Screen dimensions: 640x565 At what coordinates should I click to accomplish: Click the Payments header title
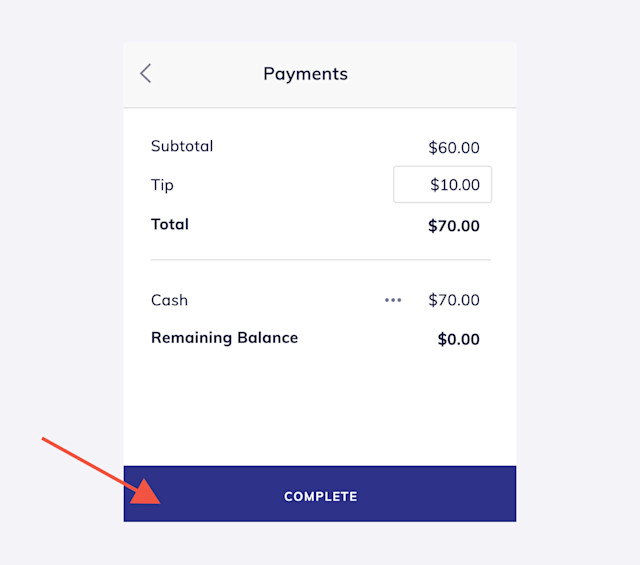pyautogui.click(x=305, y=74)
